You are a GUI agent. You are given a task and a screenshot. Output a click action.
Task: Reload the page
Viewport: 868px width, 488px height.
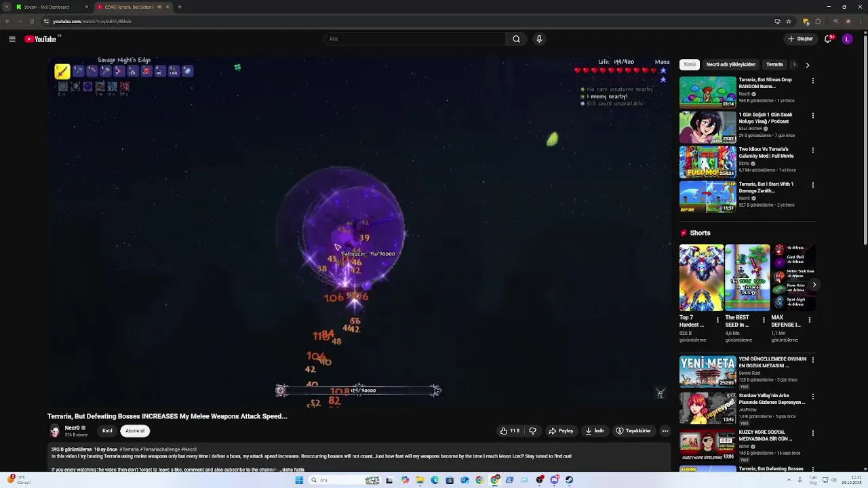(32, 21)
